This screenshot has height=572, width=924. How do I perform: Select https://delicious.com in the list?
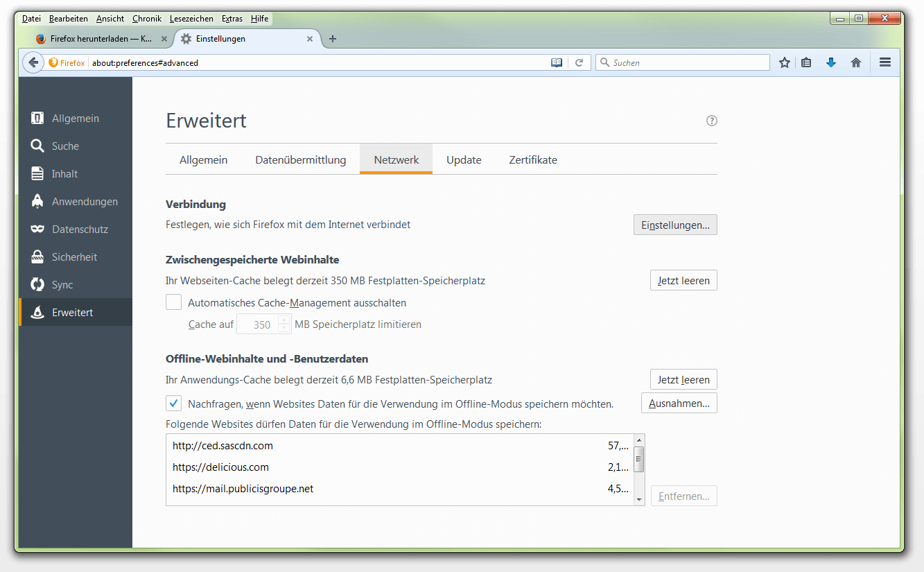click(x=400, y=467)
